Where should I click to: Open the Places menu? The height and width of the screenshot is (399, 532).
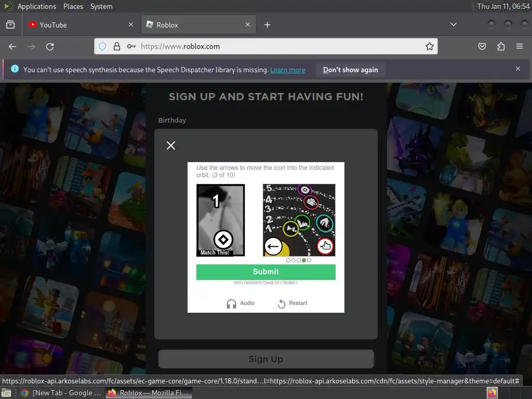(73, 6)
